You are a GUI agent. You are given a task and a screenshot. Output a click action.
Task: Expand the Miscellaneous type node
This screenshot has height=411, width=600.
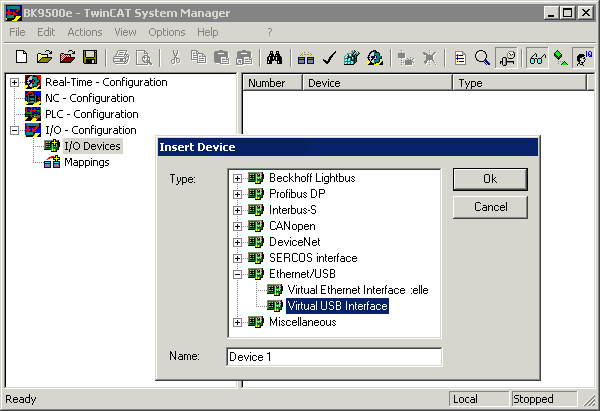point(237,323)
